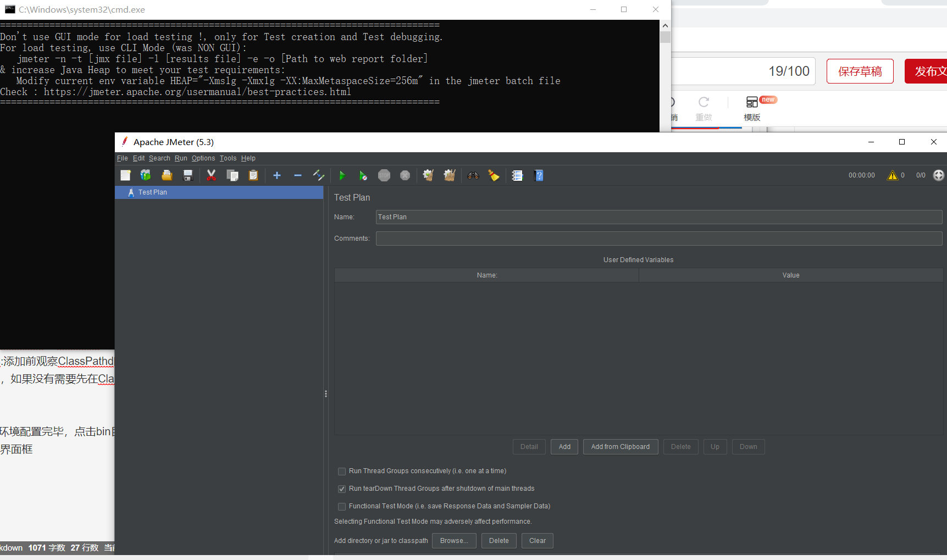Click the Open file folder icon
This screenshot has width=947, height=560.
(167, 175)
